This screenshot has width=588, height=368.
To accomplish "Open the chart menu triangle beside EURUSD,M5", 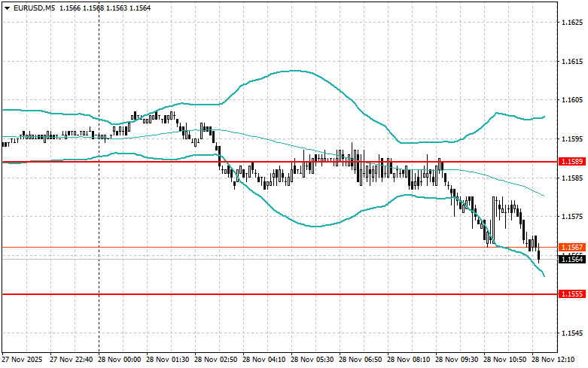I will (7, 8).
